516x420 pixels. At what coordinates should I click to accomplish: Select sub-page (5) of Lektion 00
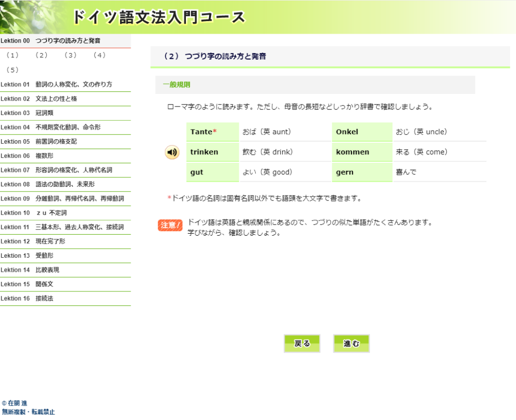coord(13,70)
